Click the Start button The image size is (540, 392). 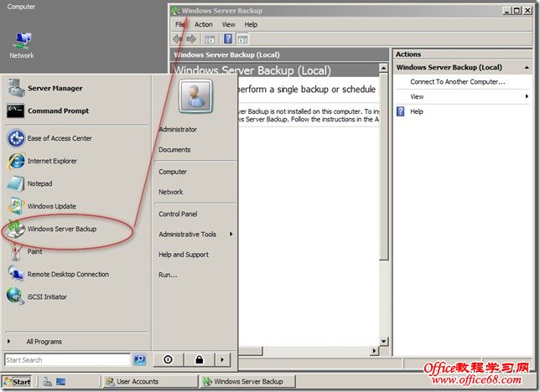coord(18,382)
